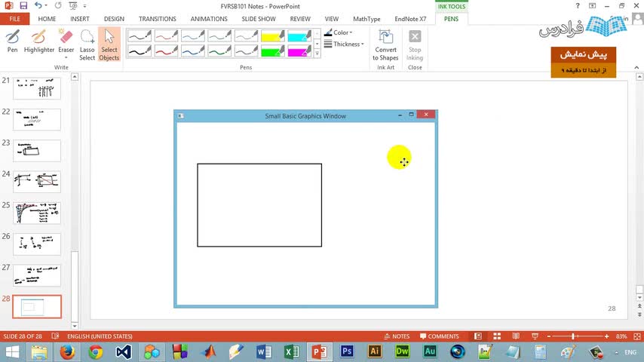
Task: Open Illustrator from the taskbar
Action: (x=375, y=351)
